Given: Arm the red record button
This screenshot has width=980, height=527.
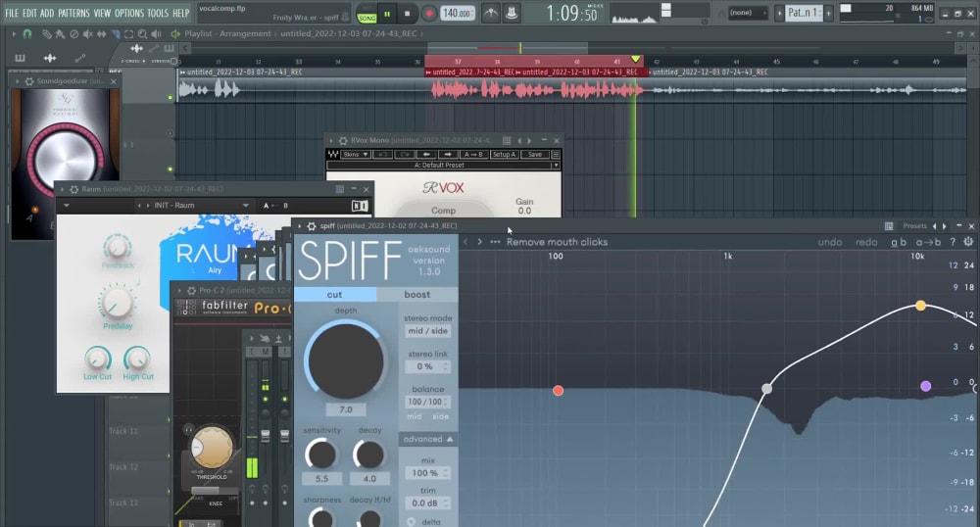Looking at the screenshot, I should 429,13.
